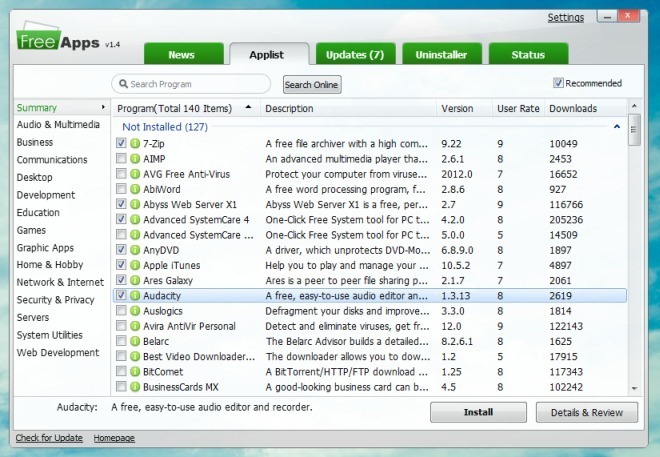This screenshot has width=660, height=457.
Task: Check the AVG Free Anti-Virus checkbox
Action: (x=121, y=173)
